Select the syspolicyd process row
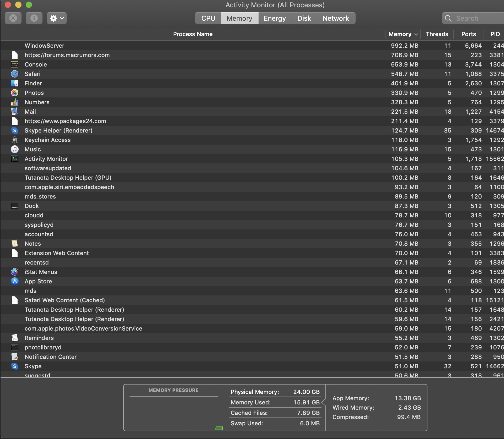The width and height of the screenshot is (504, 439). pos(252,225)
